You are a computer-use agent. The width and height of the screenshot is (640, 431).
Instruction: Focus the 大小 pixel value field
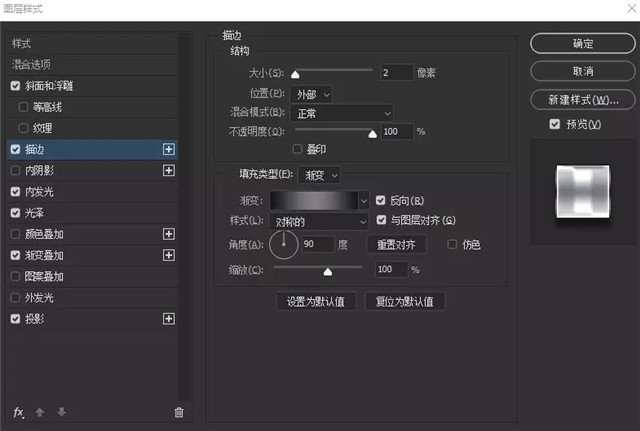(x=397, y=73)
